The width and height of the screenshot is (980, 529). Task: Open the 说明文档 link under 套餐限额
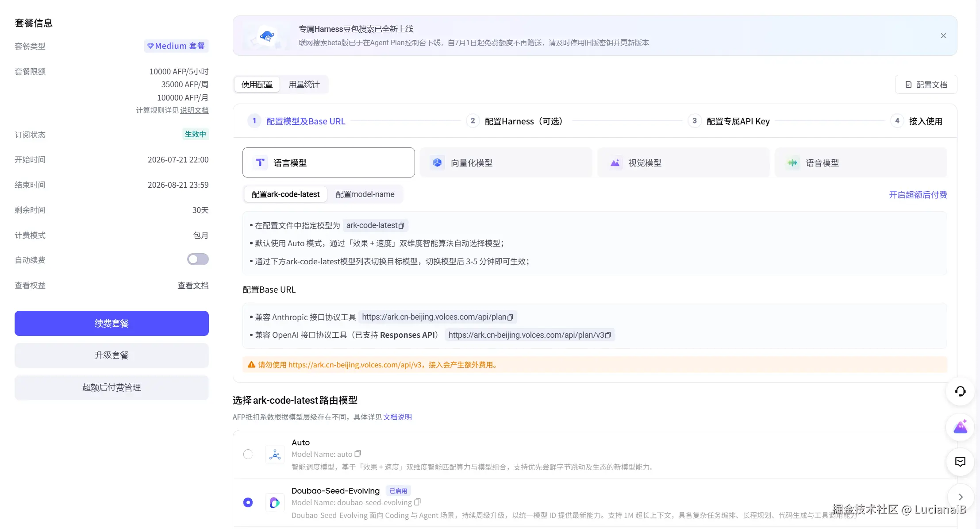pos(194,110)
